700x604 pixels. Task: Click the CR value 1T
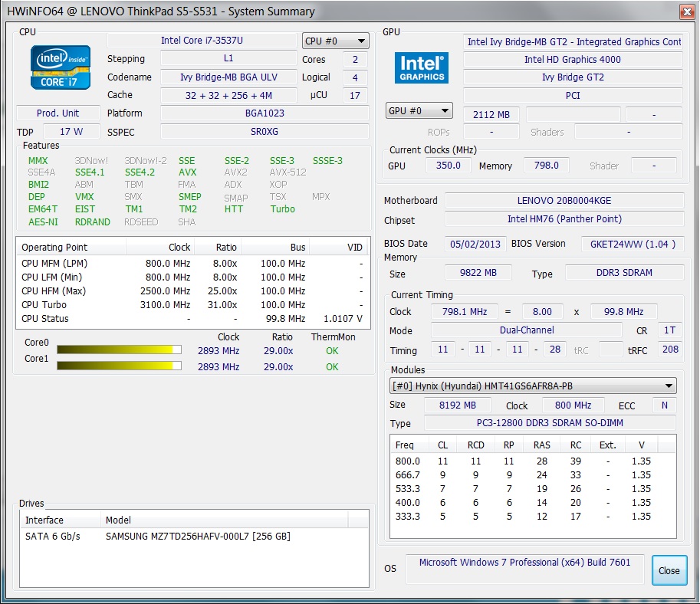point(669,330)
